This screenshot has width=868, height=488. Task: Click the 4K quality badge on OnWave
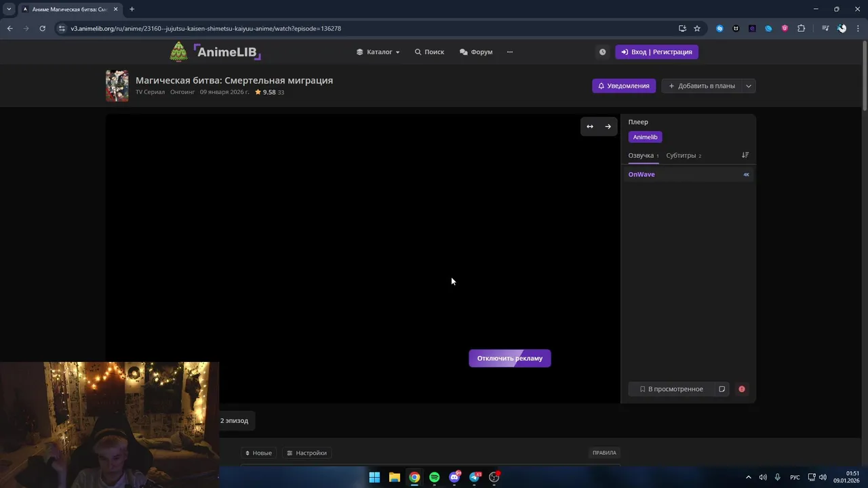tap(746, 174)
